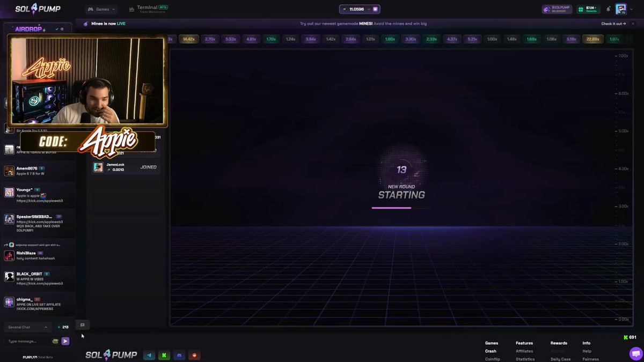The width and height of the screenshot is (644, 362).
Task: Open the AIRDROP panel
Action: click(x=38, y=29)
